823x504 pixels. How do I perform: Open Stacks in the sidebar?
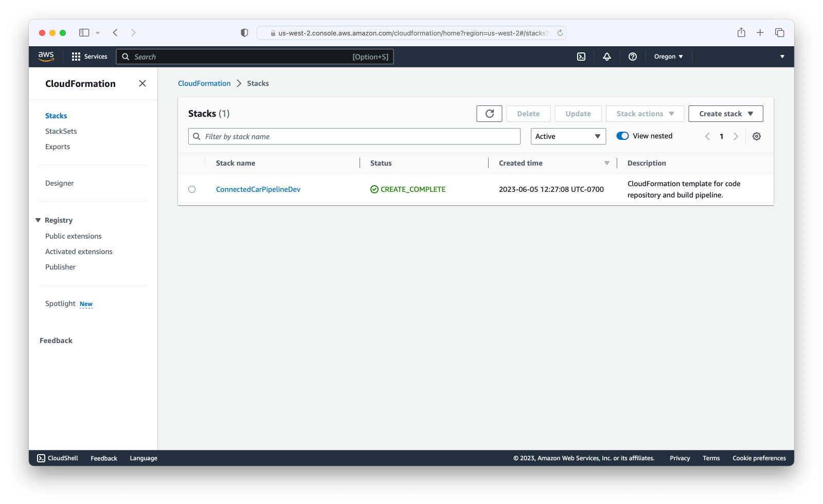point(56,116)
